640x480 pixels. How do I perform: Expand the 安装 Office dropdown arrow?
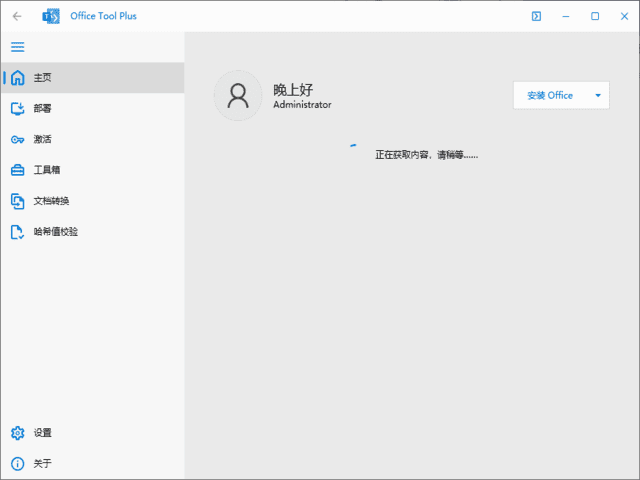tap(598, 96)
